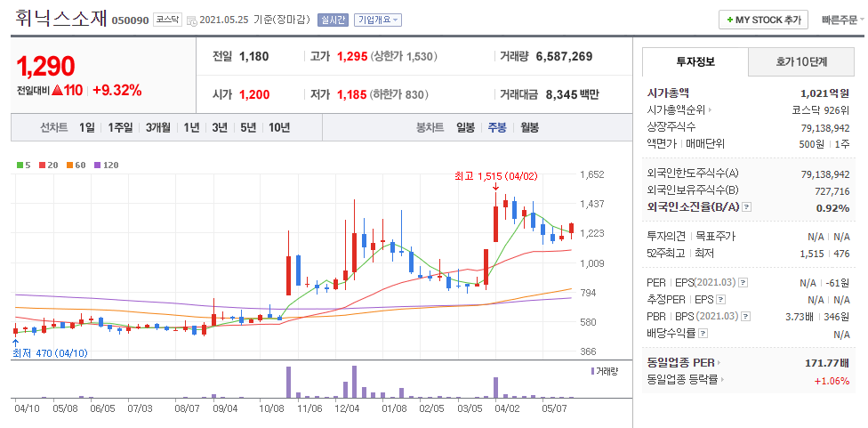Click the current price 1,290
The image size is (868, 428).
click(x=45, y=67)
